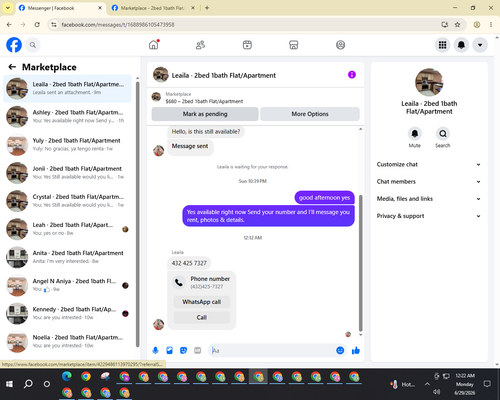This screenshot has width=500, height=400.
Task: Open Facebook search magnifier icon
Action: 33,45
